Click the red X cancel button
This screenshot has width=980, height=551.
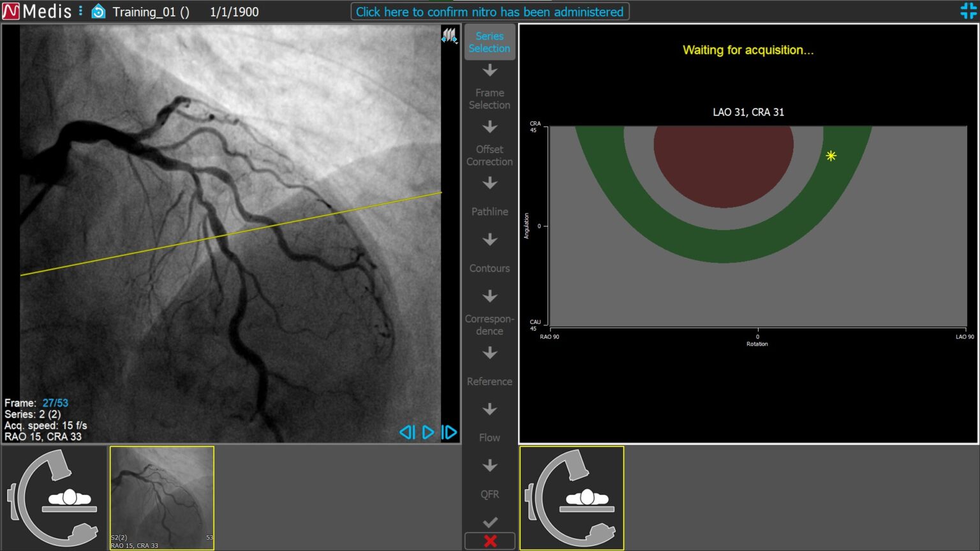pyautogui.click(x=489, y=541)
